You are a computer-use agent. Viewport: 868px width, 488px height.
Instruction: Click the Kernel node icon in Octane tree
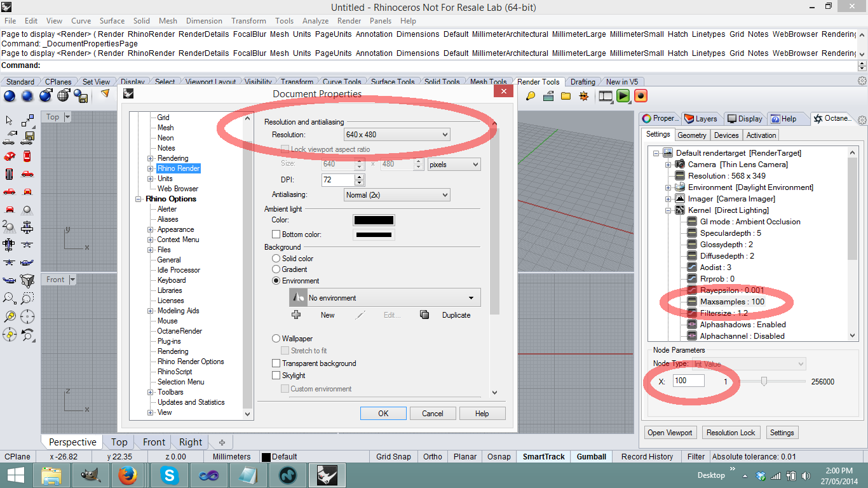pos(679,210)
